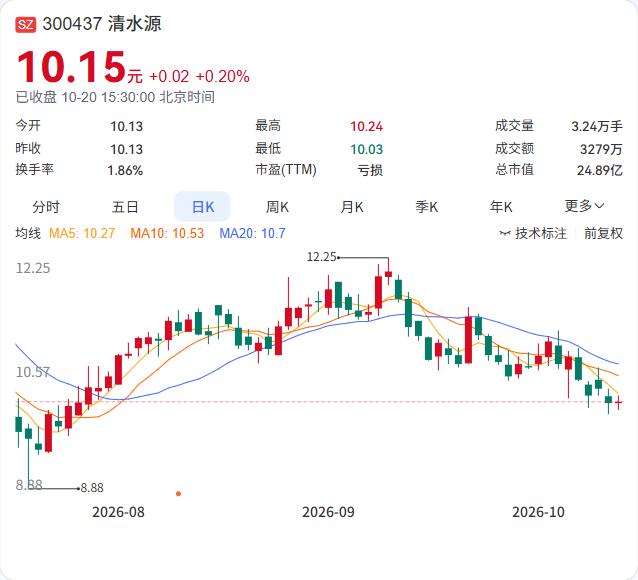This screenshot has width=638, height=580.
Task: Click the 成交量 value 3.24万手
Action: point(597,127)
